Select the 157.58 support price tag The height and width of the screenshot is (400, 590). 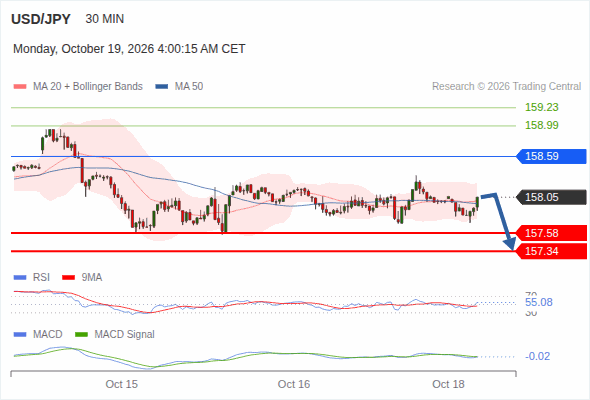pyautogui.click(x=551, y=233)
